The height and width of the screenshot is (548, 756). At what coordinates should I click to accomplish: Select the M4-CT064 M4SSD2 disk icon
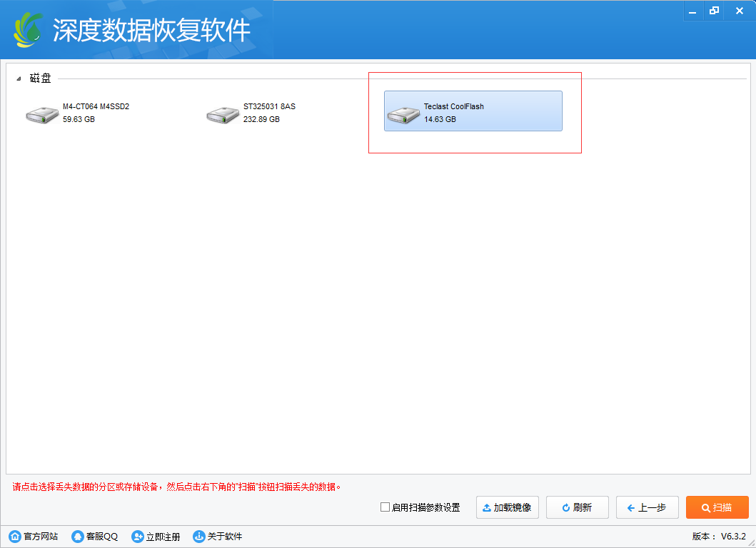coord(42,115)
